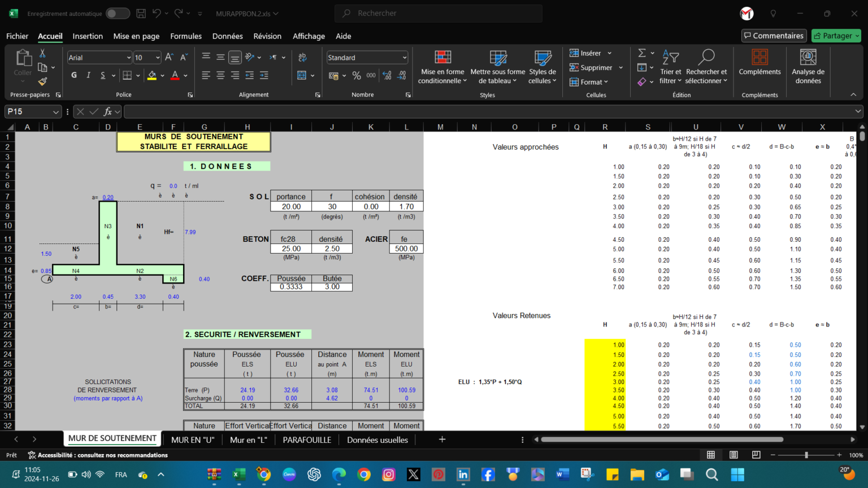Click the Analyse de données icon

pos(808,67)
